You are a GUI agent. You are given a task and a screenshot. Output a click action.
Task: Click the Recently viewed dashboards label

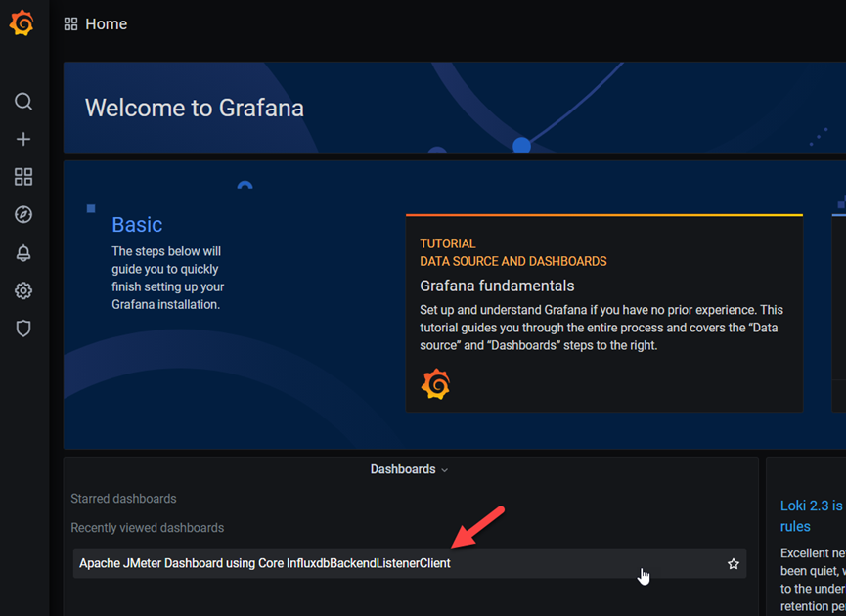tap(148, 528)
